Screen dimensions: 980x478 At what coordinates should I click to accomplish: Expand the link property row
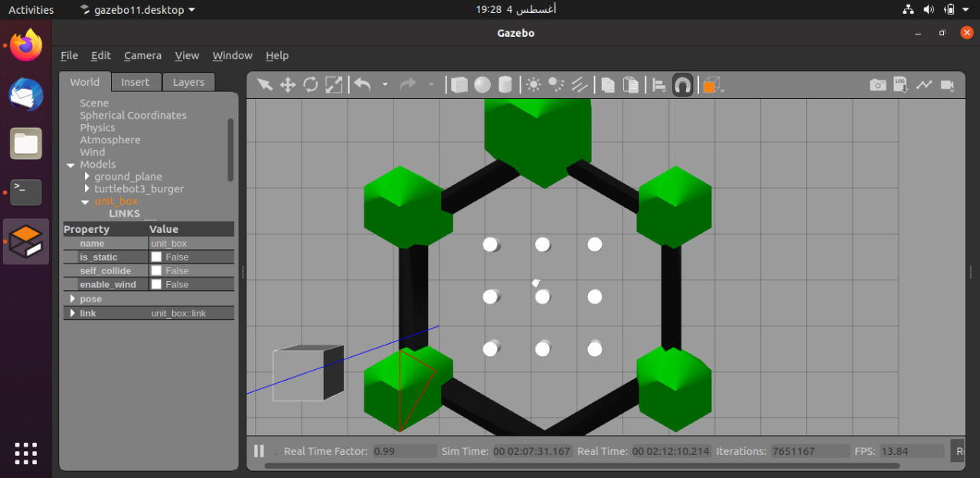point(73,313)
